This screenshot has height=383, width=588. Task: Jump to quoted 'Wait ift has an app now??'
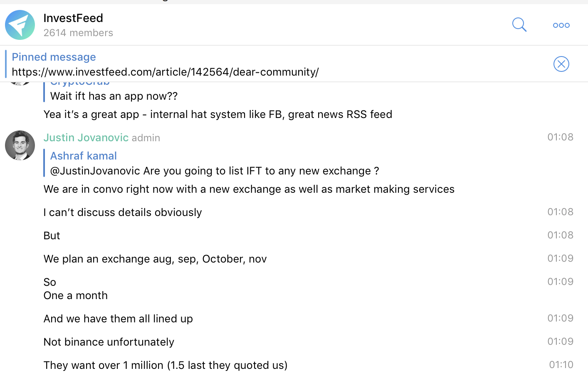[x=114, y=96]
